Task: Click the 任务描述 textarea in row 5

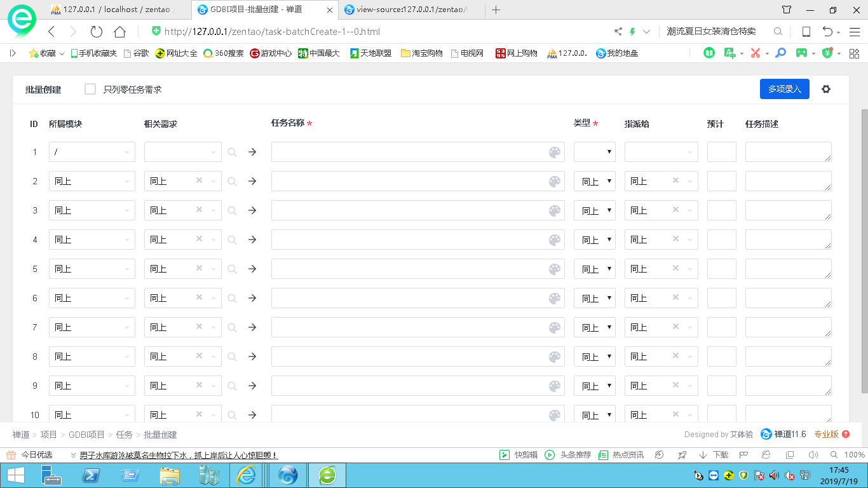Action: (789, 269)
